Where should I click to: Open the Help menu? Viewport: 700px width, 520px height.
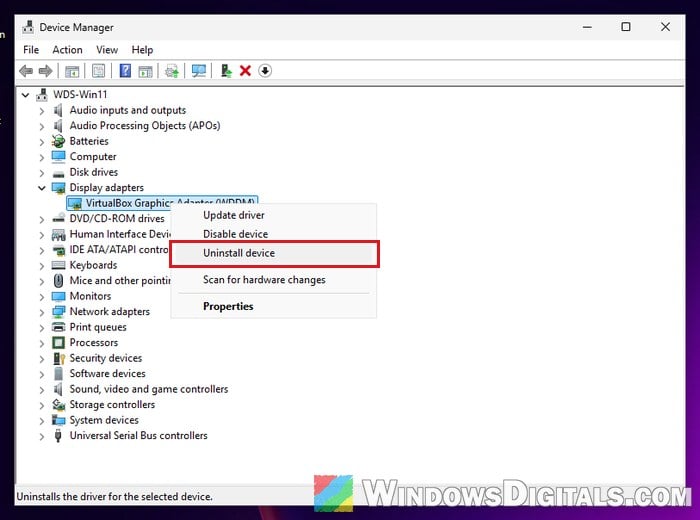tap(142, 50)
